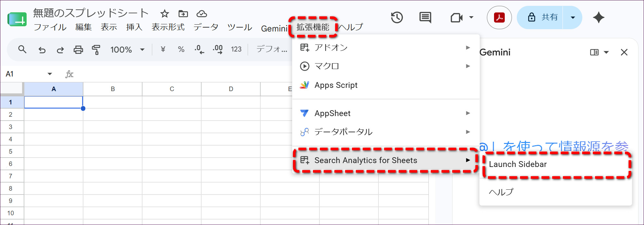Click the search magnifier in toolbar

(22, 49)
